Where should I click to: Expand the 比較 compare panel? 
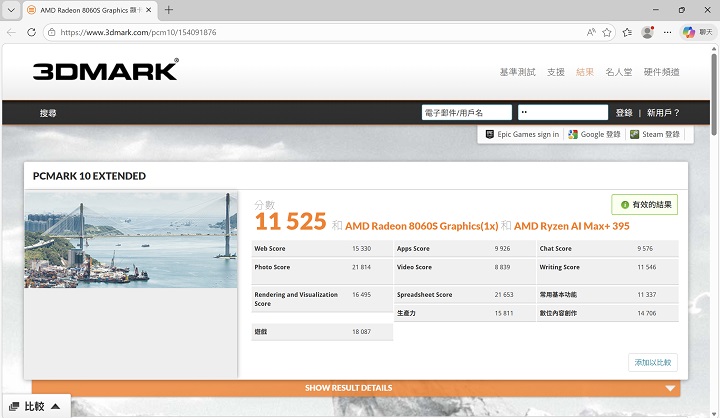coord(35,407)
